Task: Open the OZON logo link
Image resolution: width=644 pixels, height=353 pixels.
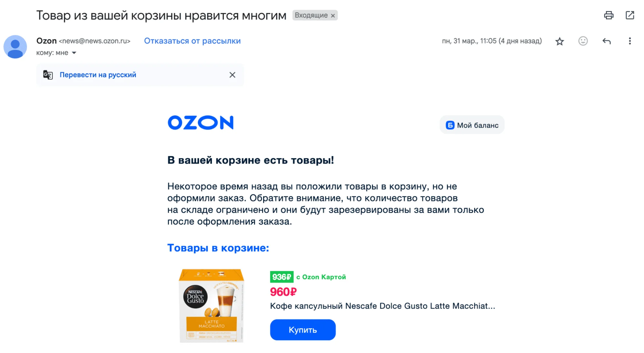Action: [200, 123]
